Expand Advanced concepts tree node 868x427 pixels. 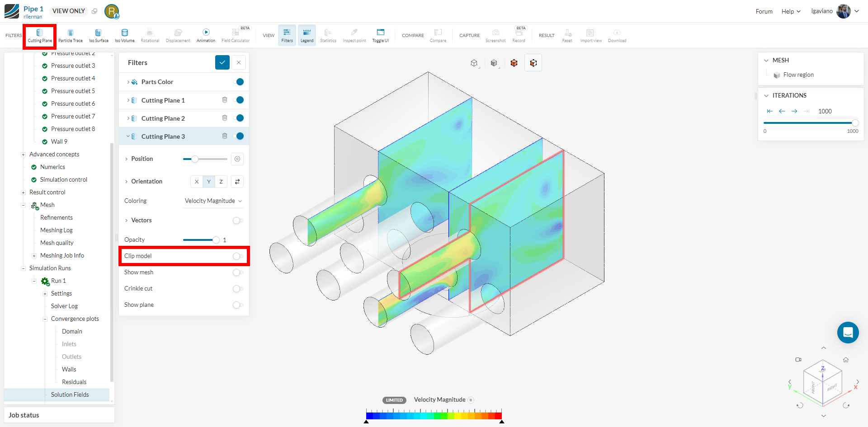point(23,155)
